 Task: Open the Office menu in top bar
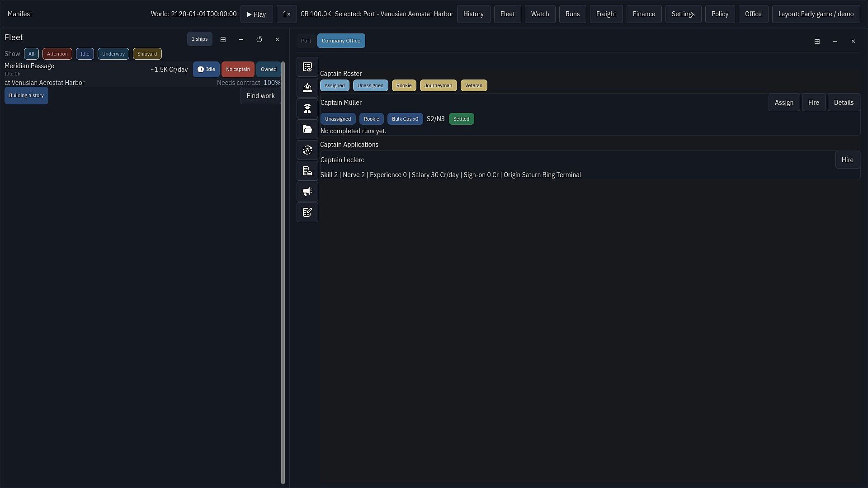click(753, 14)
